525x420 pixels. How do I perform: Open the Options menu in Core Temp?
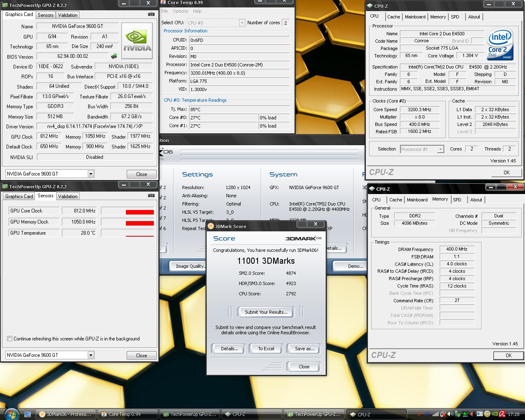[180, 11]
